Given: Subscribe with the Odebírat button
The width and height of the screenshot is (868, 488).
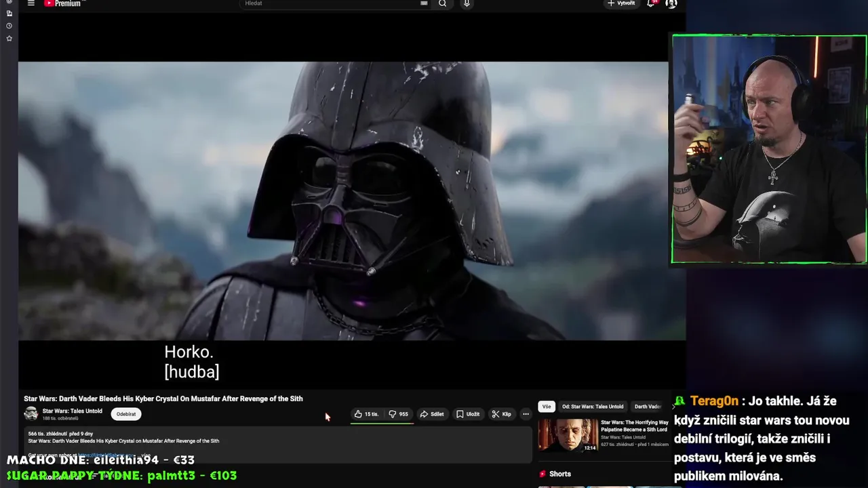Looking at the screenshot, I should [126, 414].
